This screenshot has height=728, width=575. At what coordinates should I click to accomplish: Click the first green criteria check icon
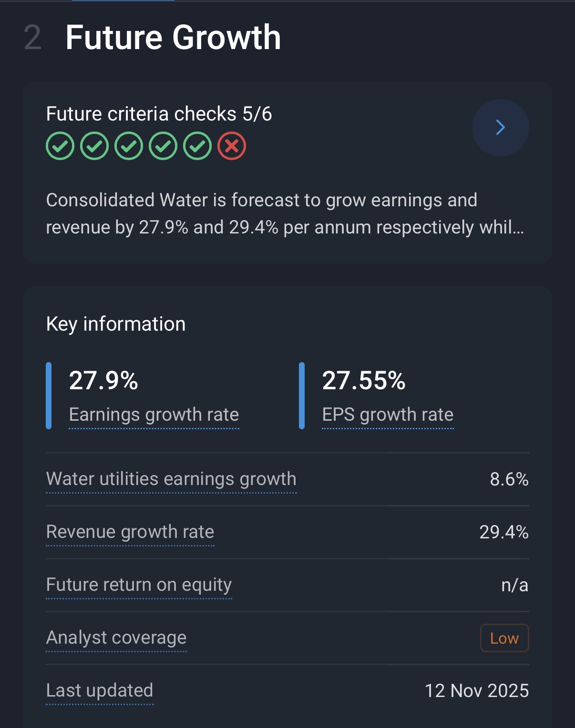(x=60, y=146)
